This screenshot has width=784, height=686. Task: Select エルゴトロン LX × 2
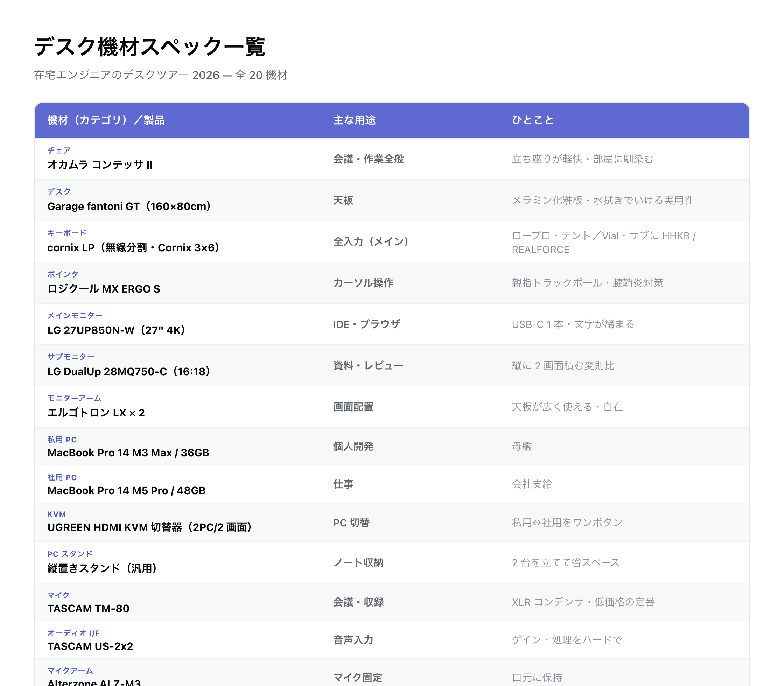coord(96,413)
